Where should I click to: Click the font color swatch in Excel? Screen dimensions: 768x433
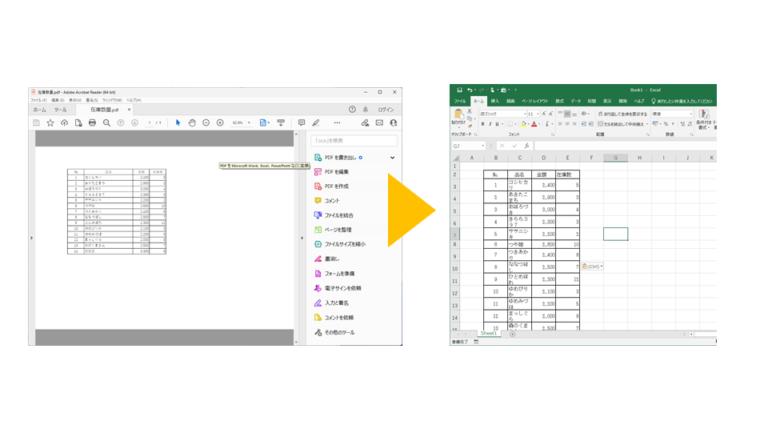click(534, 125)
